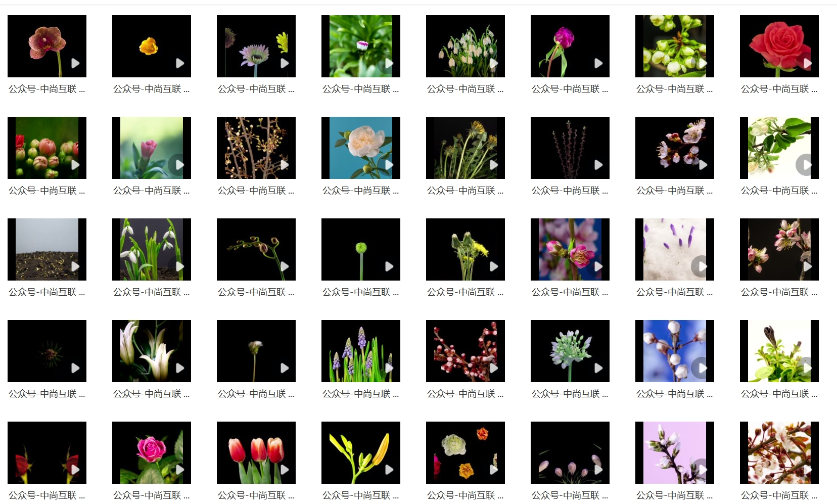
Task: Select green-white buds on branch thumbnail
Action: pyautogui.click(x=675, y=46)
